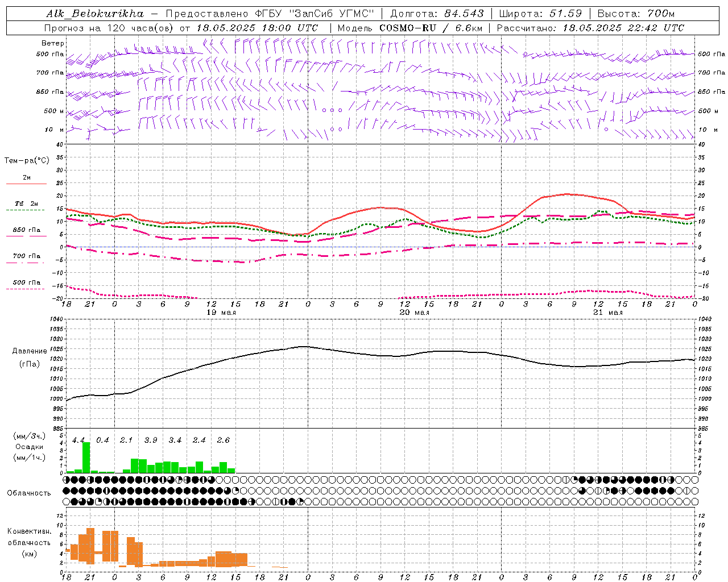Click the 850 гПа legend in the temperature panel
The image size is (728, 582).
pyautogui.click(x=26, y=230)
